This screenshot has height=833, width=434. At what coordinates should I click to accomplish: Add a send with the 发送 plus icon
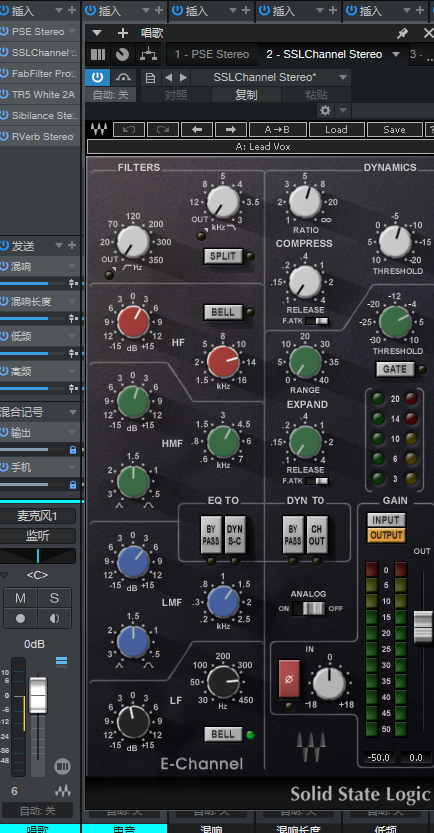pos(72,245)
